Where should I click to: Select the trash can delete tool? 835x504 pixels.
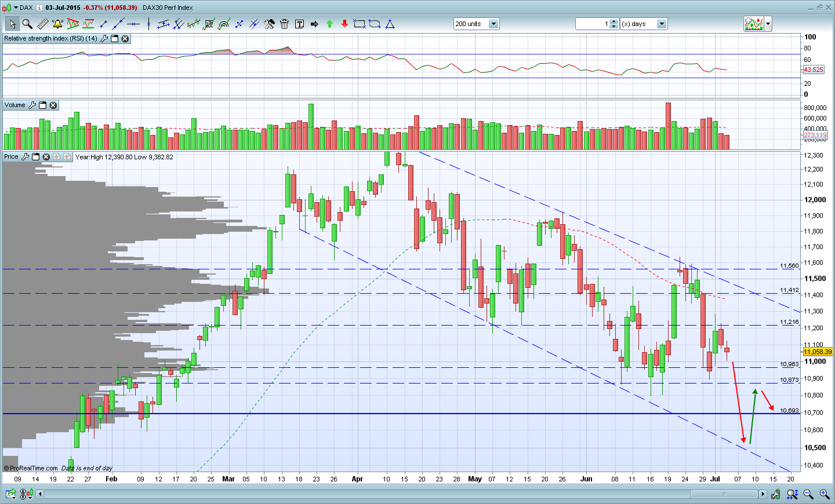click(x=284, y=24)
